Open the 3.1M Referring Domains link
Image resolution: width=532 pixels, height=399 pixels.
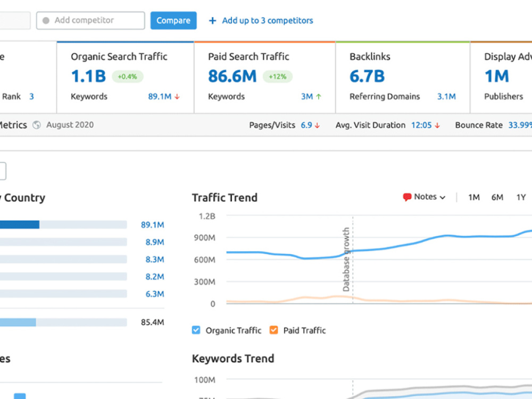pyautogui.click(x=446, y=97)
